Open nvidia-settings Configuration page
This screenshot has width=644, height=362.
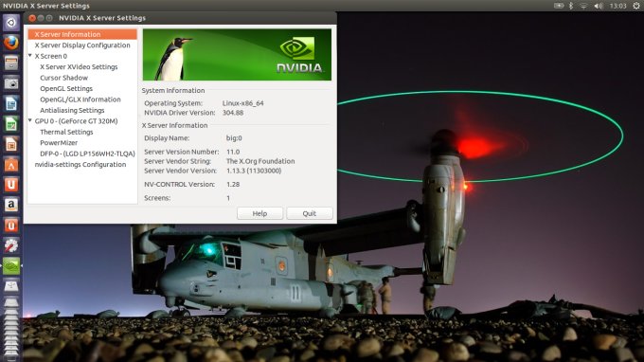pos(80,164)
